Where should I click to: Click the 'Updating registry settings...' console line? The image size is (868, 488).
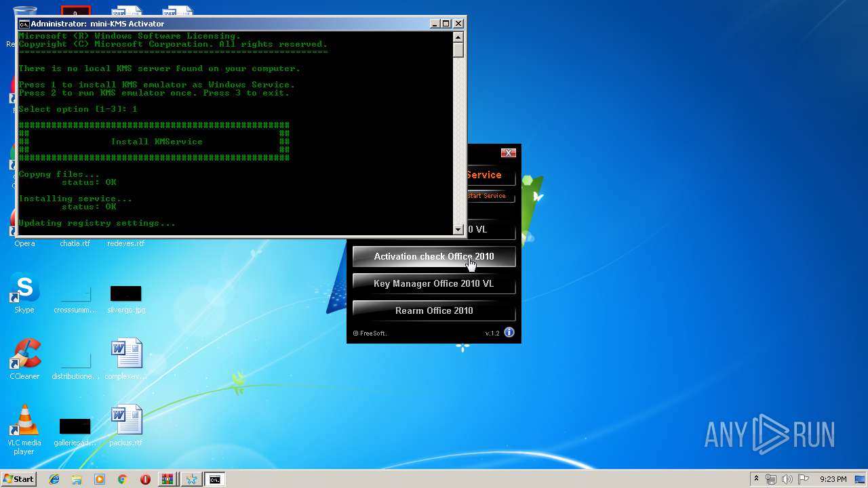click(97, 223)
